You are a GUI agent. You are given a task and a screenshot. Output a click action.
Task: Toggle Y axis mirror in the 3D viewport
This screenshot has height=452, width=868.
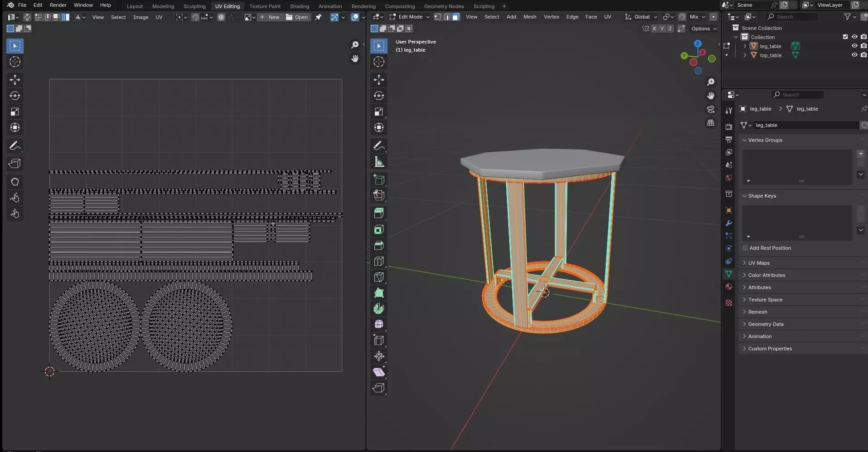662,29
